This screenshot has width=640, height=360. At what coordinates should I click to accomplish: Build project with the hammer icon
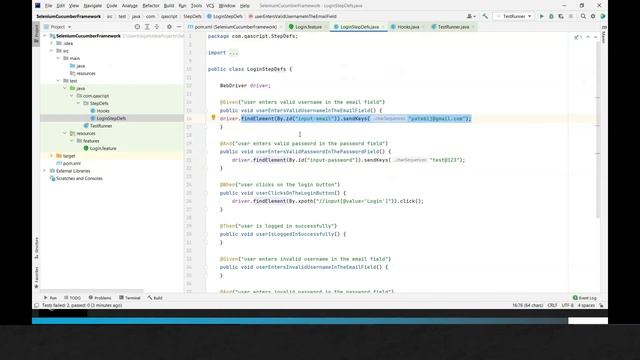click(485, 16)
